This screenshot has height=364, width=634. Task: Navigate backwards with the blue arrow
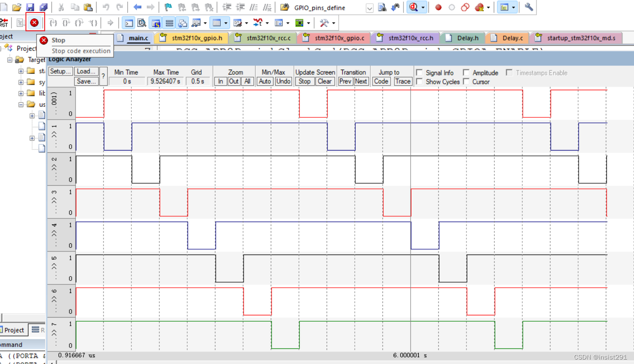tap(138, 7)
